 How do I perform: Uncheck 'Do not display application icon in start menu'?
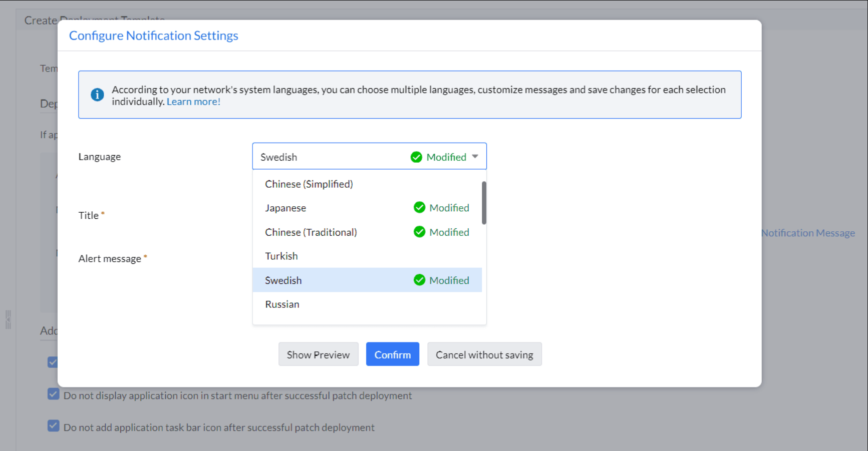pyautogui.click(x=53, y=393)
